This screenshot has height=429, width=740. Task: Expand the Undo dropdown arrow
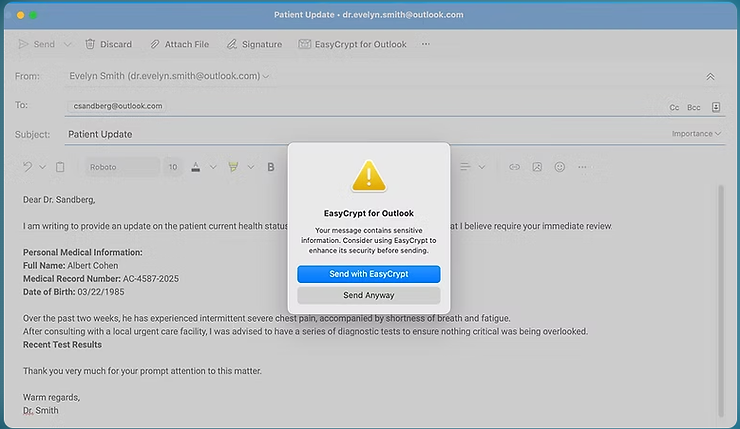coord(42,167)
